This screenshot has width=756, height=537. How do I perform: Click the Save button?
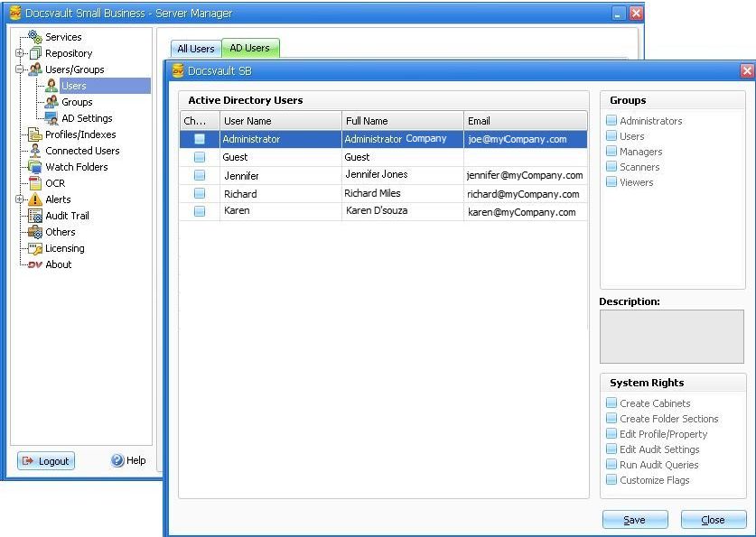(635, 520)
